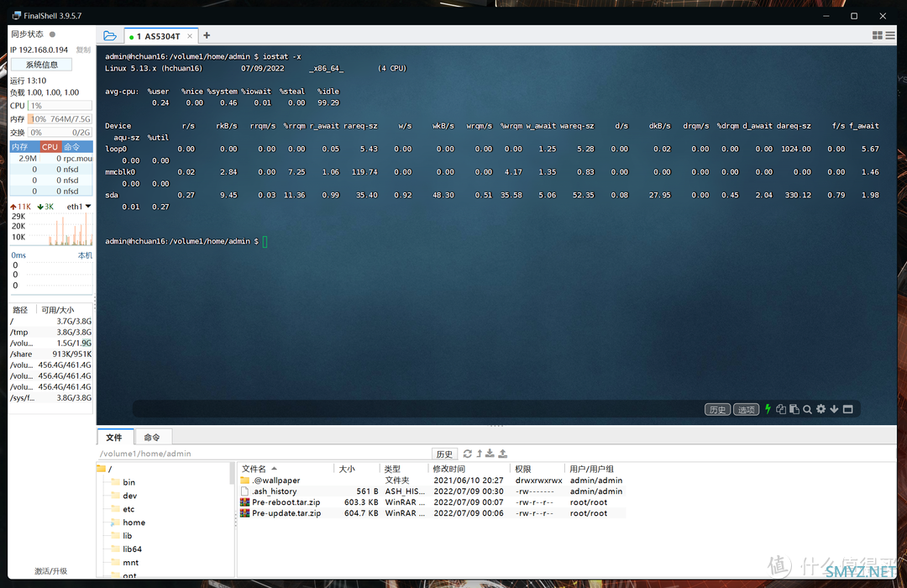Viewport: 907px width, 588px height.
Task: Open the terminal 选项 options button
Action: point(747,410)
